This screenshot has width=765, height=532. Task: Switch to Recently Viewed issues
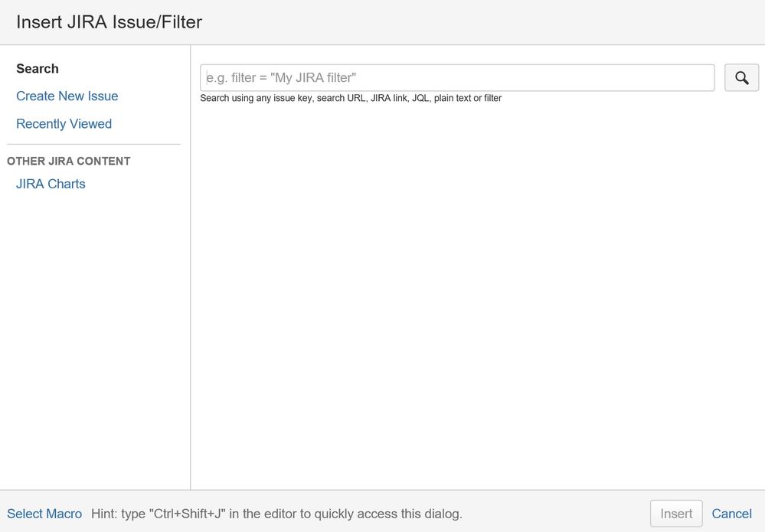point(64,124)
